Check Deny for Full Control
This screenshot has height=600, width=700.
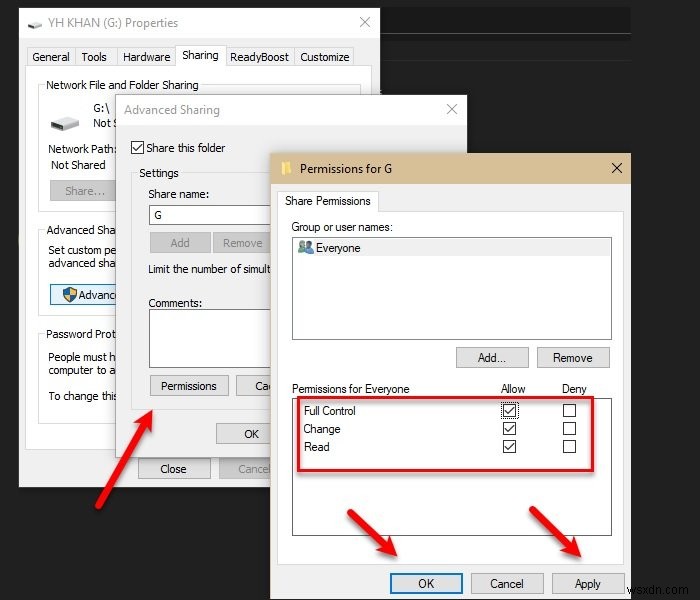[569, 410]
